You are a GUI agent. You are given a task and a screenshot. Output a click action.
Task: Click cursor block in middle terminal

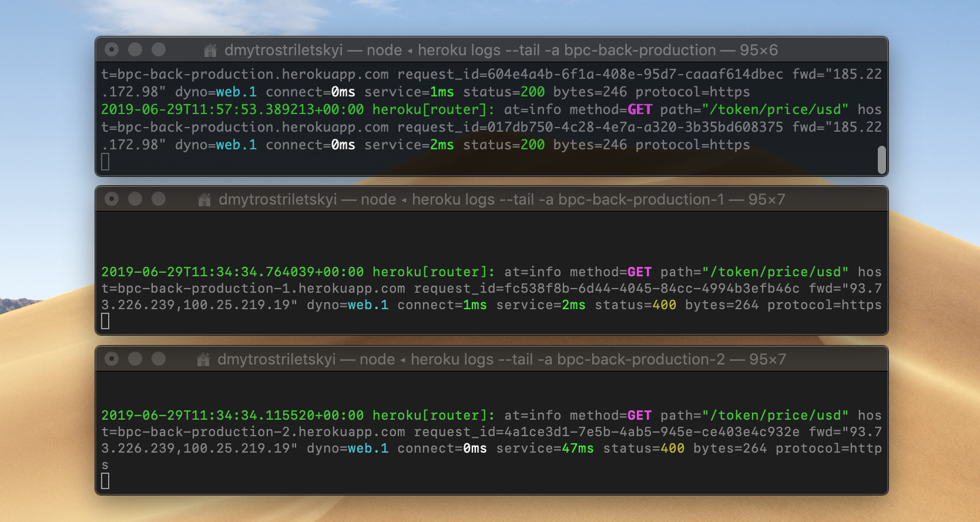[x=105, y=321]
